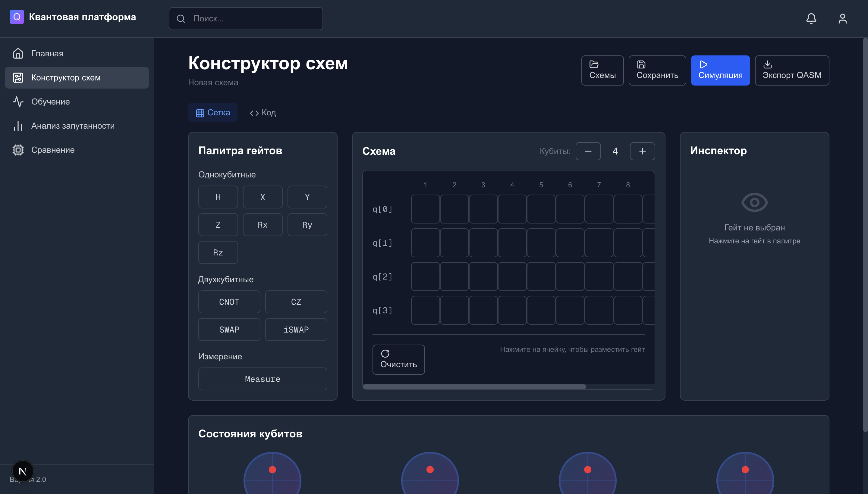868x494 pixels.
Task: Open Сравнение section
Action: (77, 150)
